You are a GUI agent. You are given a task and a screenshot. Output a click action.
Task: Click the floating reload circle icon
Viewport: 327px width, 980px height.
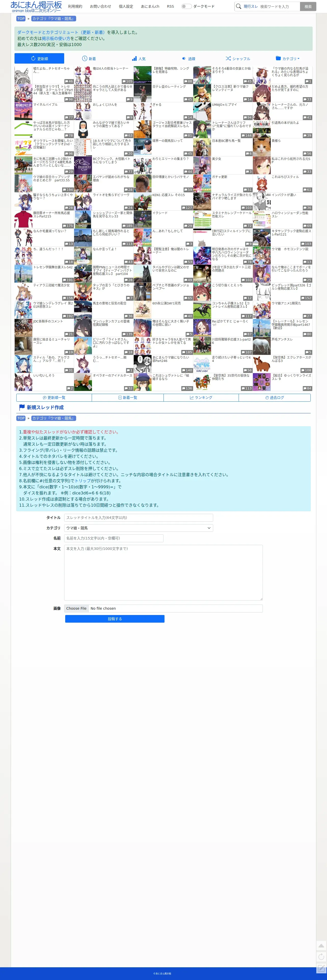click(321, 957)
